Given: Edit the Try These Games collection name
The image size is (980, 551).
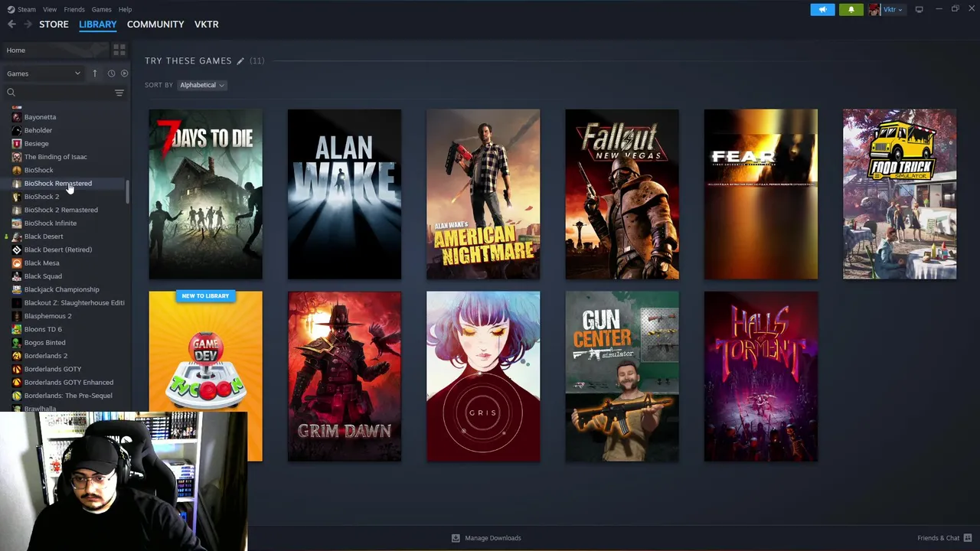Looking at the screenshot, I should [240, 60].
